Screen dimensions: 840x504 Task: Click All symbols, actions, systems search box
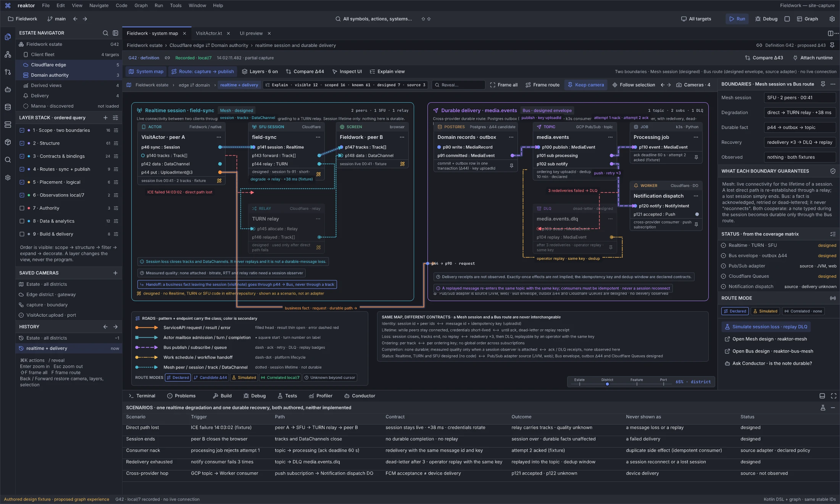(x=377, y=19)
